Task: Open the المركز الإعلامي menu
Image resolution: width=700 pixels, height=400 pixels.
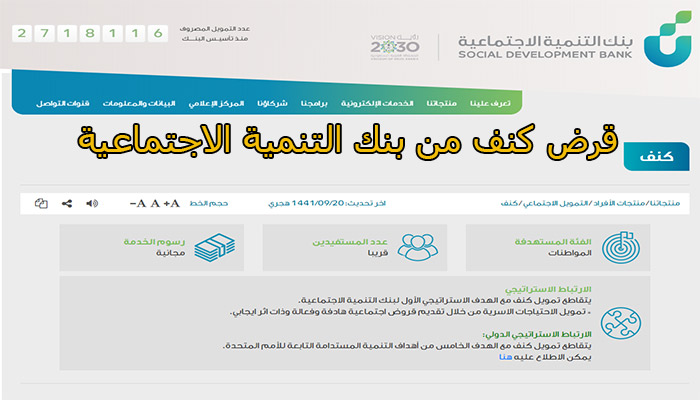Action: 216,103
